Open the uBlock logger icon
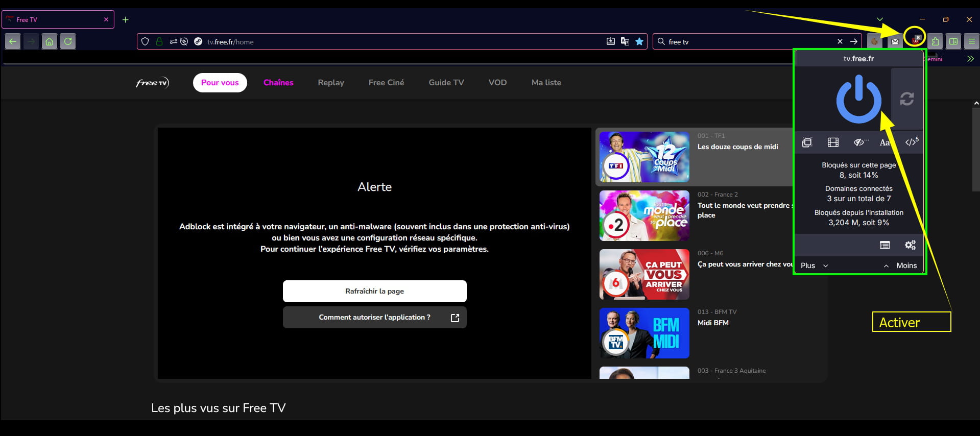Screen dimensions: 980x436 pos(885,245)
